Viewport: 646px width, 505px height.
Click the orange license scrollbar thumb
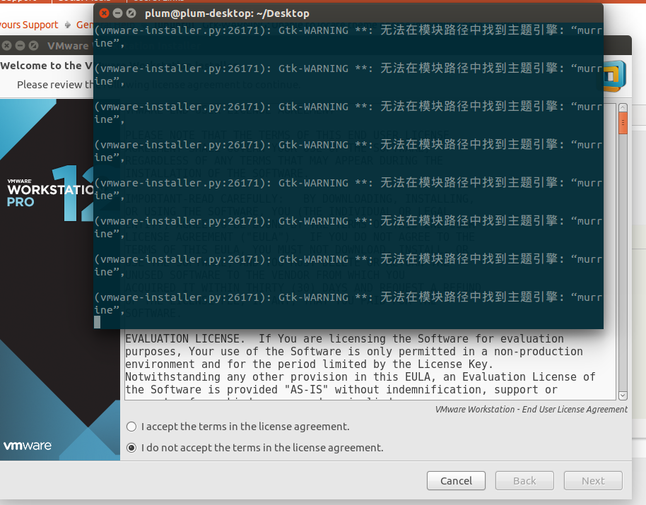[623, 124]
